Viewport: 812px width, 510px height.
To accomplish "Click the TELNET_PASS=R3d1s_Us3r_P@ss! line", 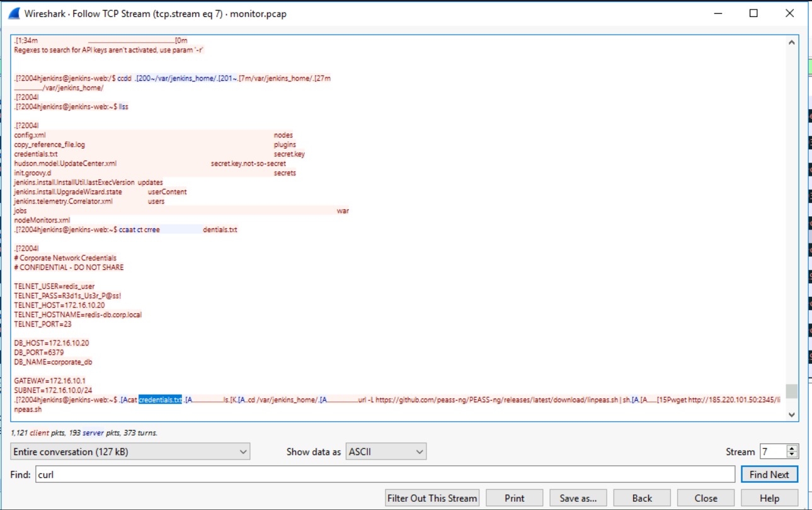I will click(67, 296).
